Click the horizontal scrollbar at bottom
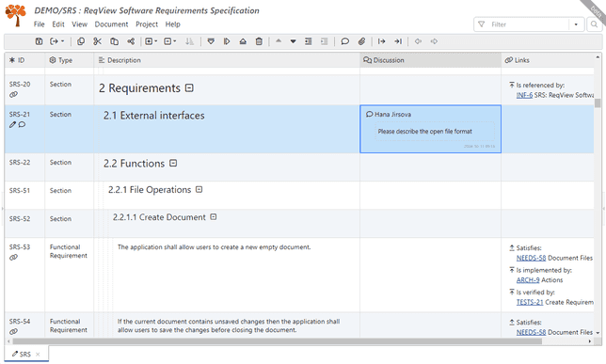The height and width of the screenshot is (364, 606). [x=277, y=341]
